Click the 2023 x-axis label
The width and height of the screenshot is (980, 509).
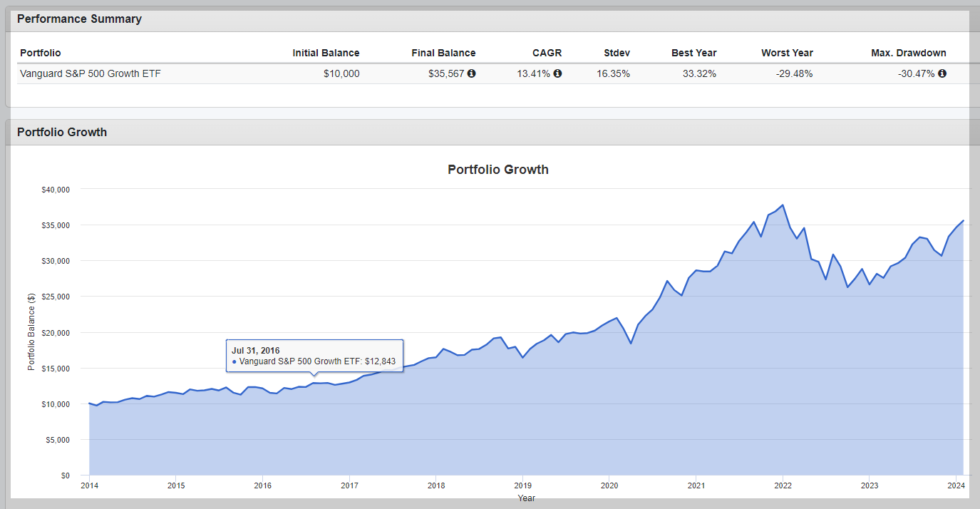tap(870, 486)
